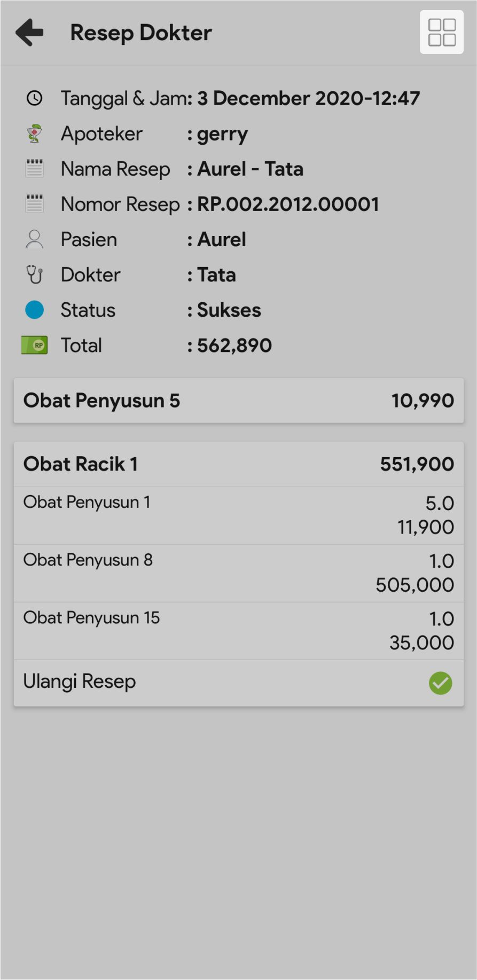Expand the Obat Penyusun 5 card
Screen dimensions: 477x980
tap(238, 401)
